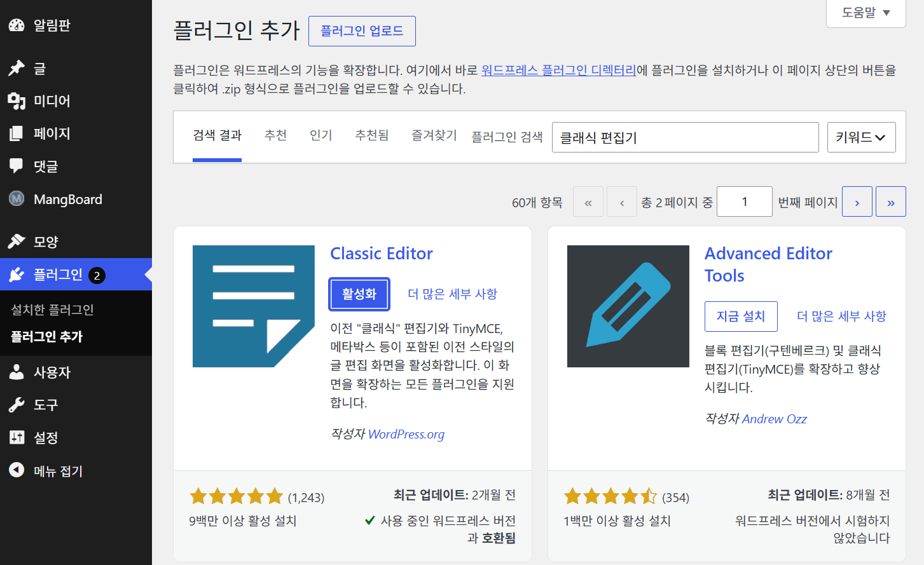This screenshot has height=565, width=924.
Task: Click the 도구 wrench icon
Action: tap(17, 405)
